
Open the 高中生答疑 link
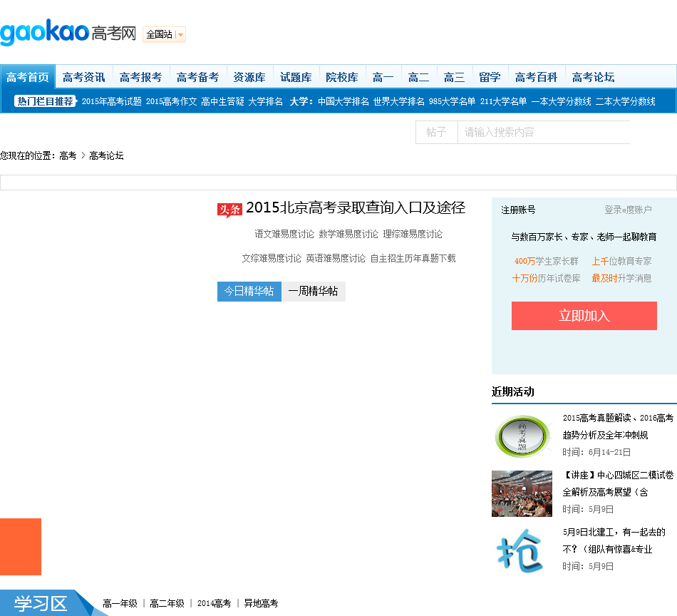[223, 101]
